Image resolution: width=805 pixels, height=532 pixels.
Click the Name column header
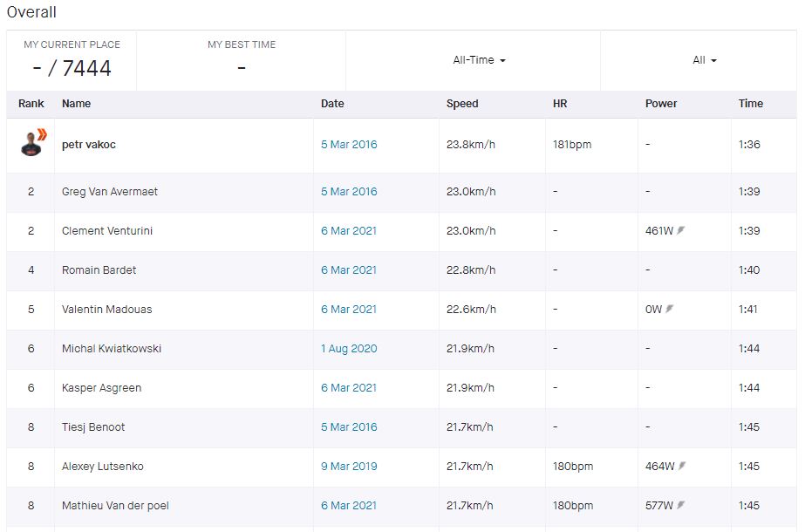pyautogui.click(x=77, y=103)
